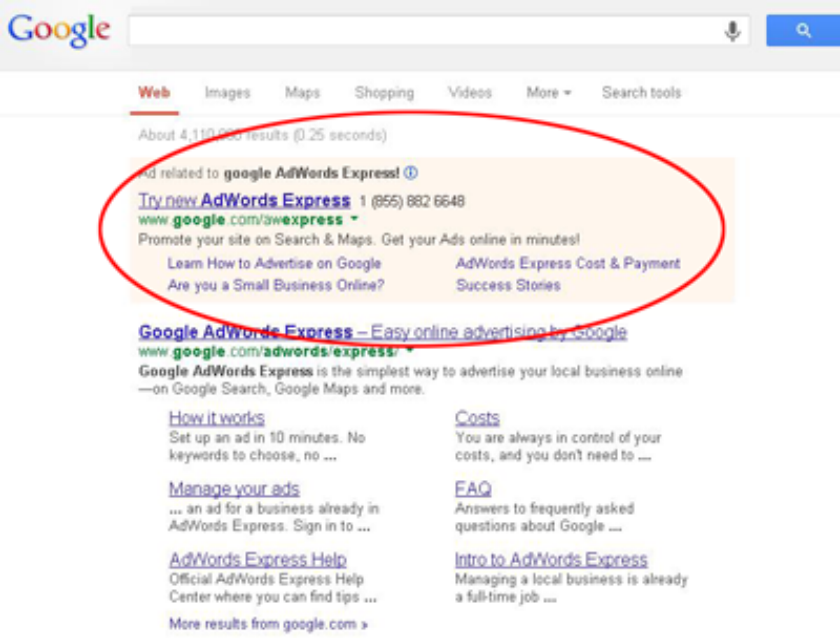The width and height of the screenshot is (840, 638).
Task: Click inside the Google search box
Action: point(420,31)
